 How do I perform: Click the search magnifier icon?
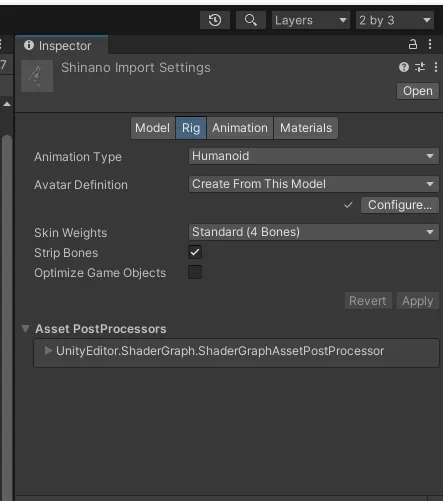[x=251, y=20]
